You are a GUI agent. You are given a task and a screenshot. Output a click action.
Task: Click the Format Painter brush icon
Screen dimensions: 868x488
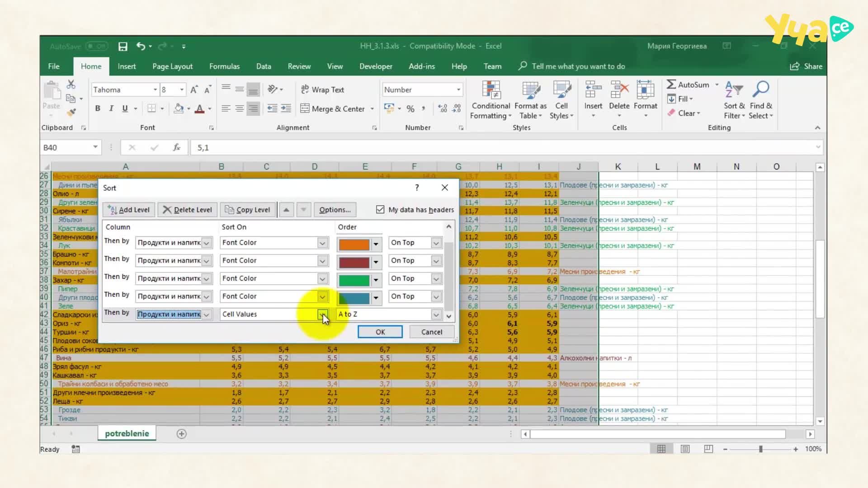71,113
